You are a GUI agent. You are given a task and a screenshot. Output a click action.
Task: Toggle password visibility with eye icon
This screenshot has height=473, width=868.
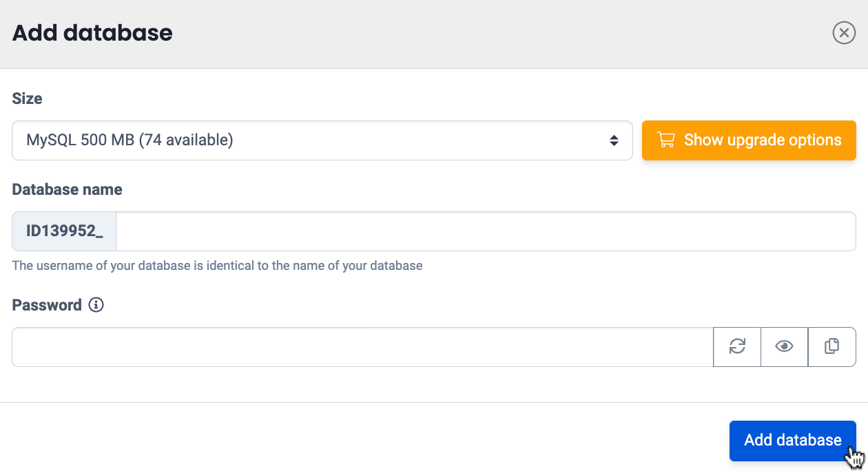(784, 347)
